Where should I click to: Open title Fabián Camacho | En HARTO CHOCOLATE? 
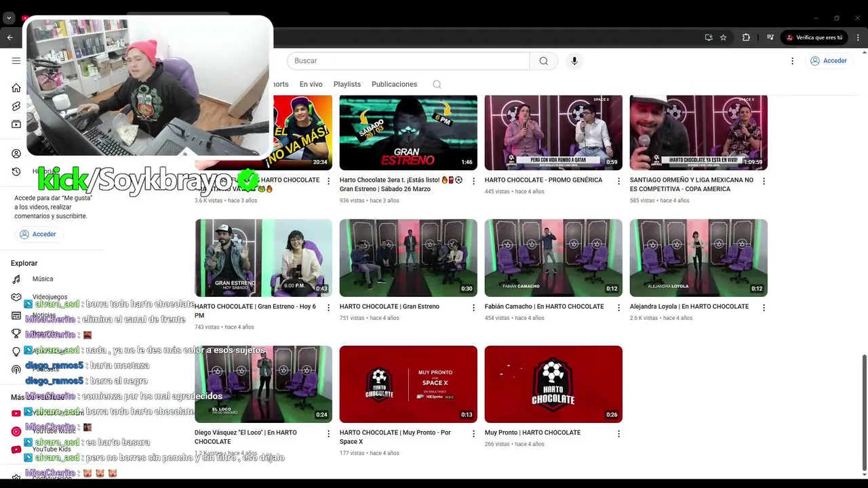tap(544, 306)
